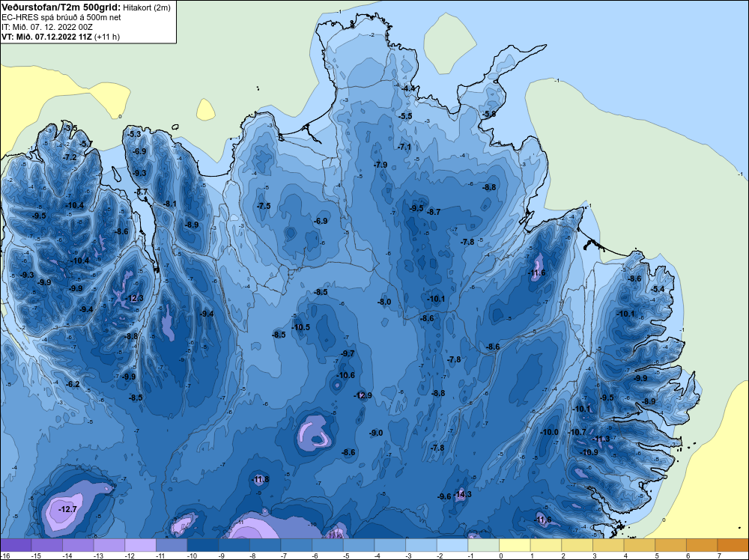Click the -8.0 temperature value
This screenshot has height=560, width=749.
(384, 302)
